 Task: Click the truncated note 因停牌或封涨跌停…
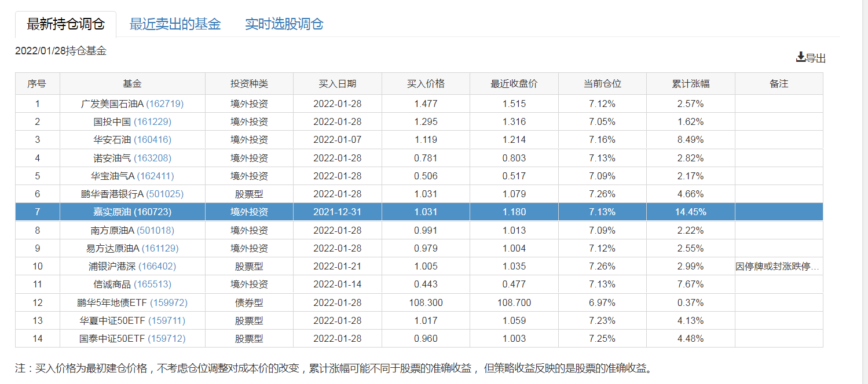(778, 267)
